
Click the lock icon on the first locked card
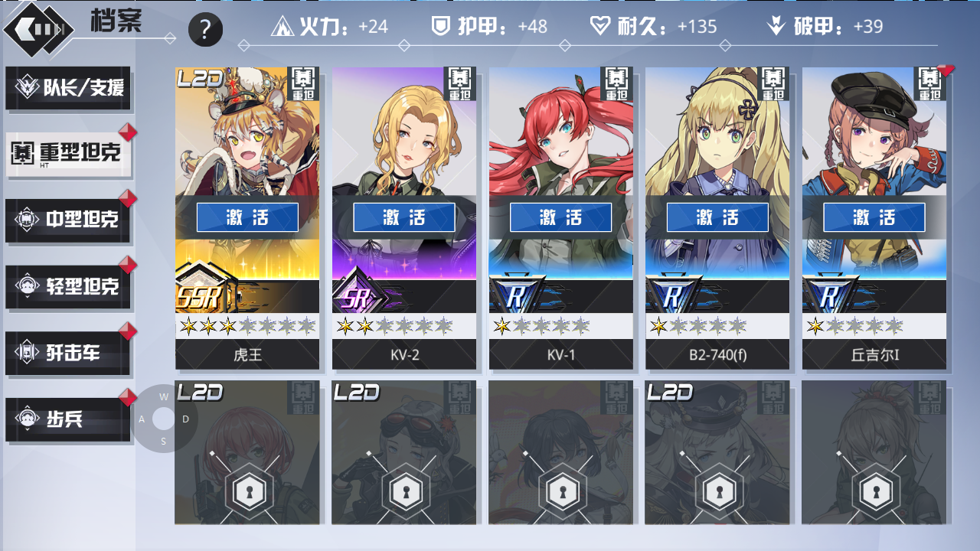point(247,492)
